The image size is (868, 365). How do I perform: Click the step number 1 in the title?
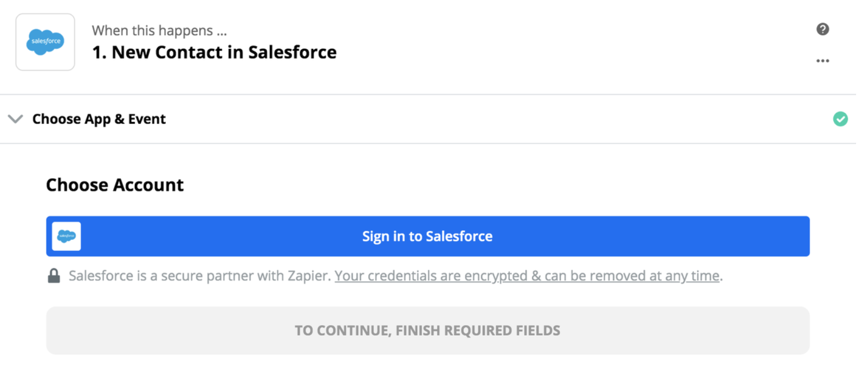[x=98, y=53]
